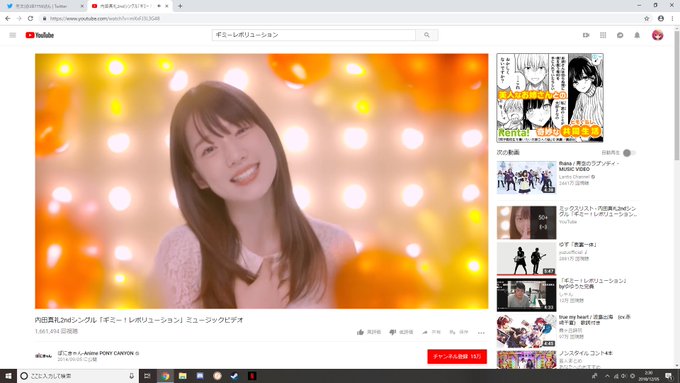Image resolution: width=680 pixels, height=383 pixels.
Task: Open the messages speech bubble icon
Action: (x=620, y=35)
